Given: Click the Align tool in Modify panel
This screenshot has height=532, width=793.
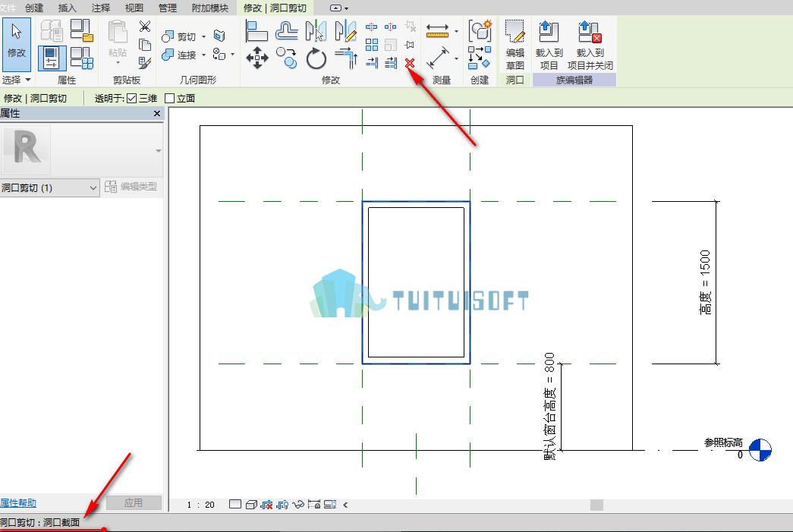Looking at the screenshot, I should [256, 31].
